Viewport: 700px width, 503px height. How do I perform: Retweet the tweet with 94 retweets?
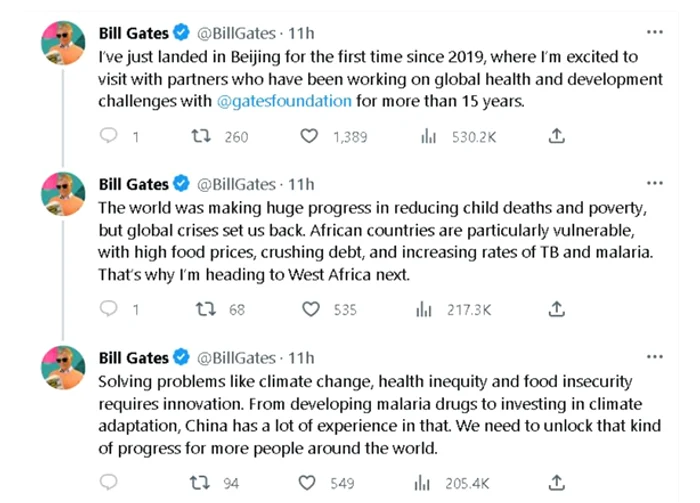tap(200, 483)
